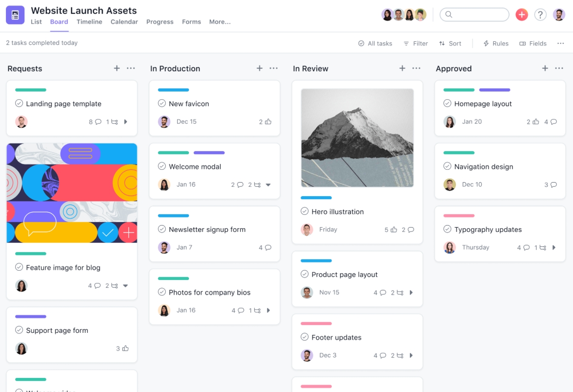The image size is (573, 392).
Task: Mark Landing page template as complete
Action: tap(19, 103)
